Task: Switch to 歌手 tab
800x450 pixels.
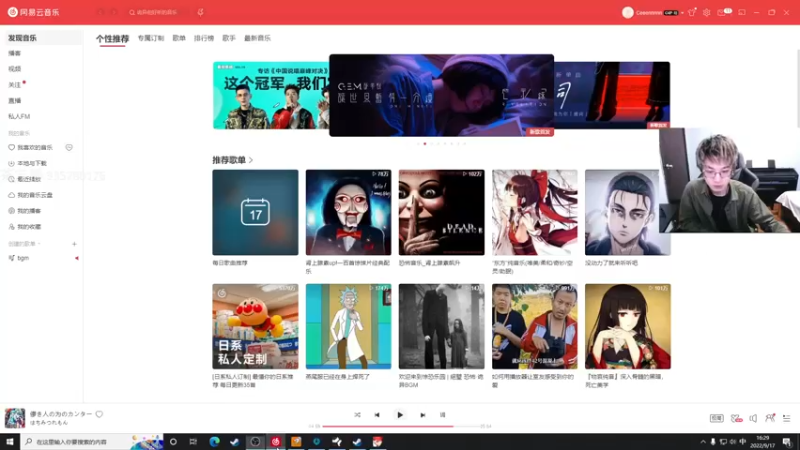Action: pyautogui.click(x=229, y=38)
